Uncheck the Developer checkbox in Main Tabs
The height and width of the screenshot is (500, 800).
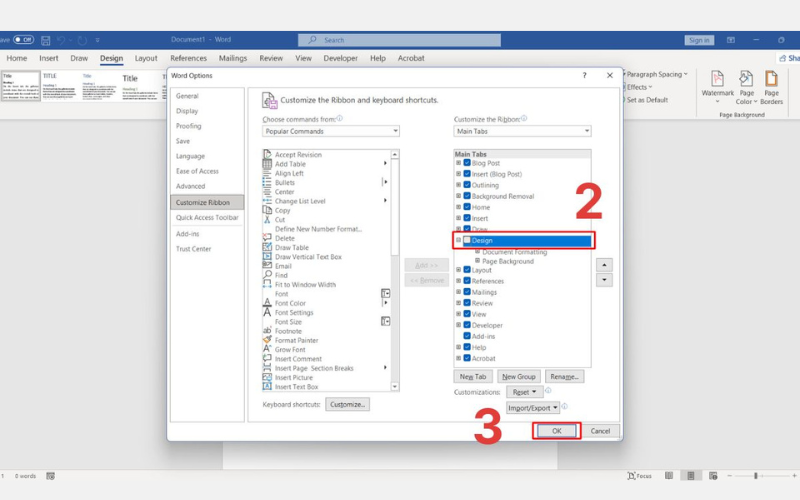click(x=467, y=325)
